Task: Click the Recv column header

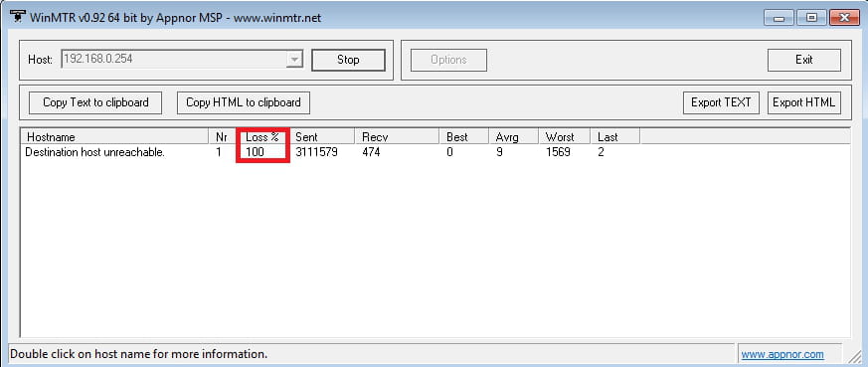Action: (x=397, y=136)
